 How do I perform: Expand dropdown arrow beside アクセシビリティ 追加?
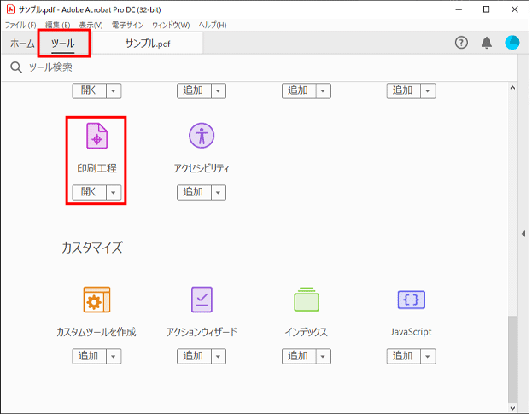point(219,192)
